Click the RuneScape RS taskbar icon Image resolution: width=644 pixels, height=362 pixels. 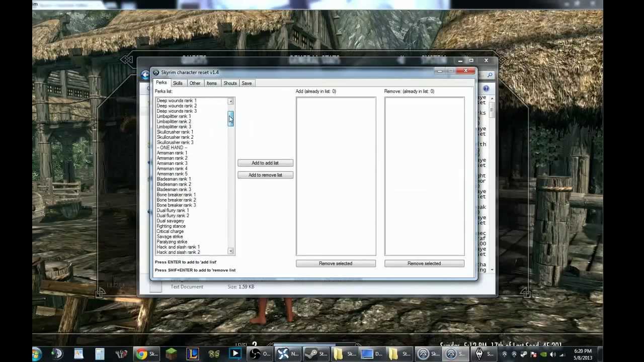tap(214, 354)
